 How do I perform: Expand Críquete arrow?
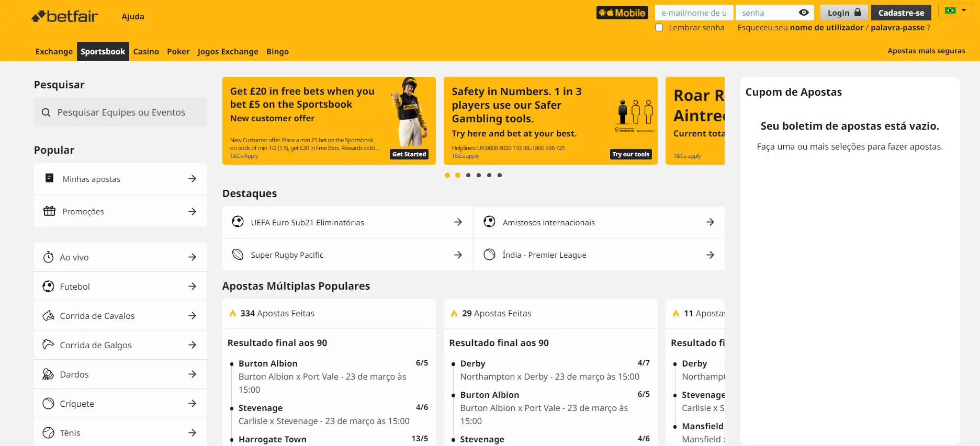point(193,404)
